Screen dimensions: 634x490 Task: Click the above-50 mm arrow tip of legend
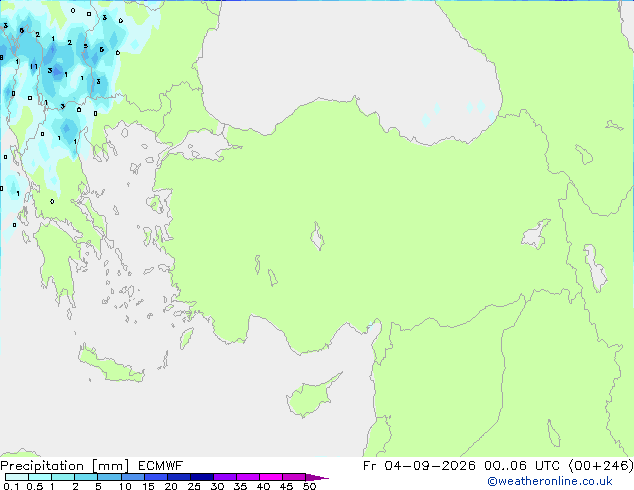tap(317, 477)
